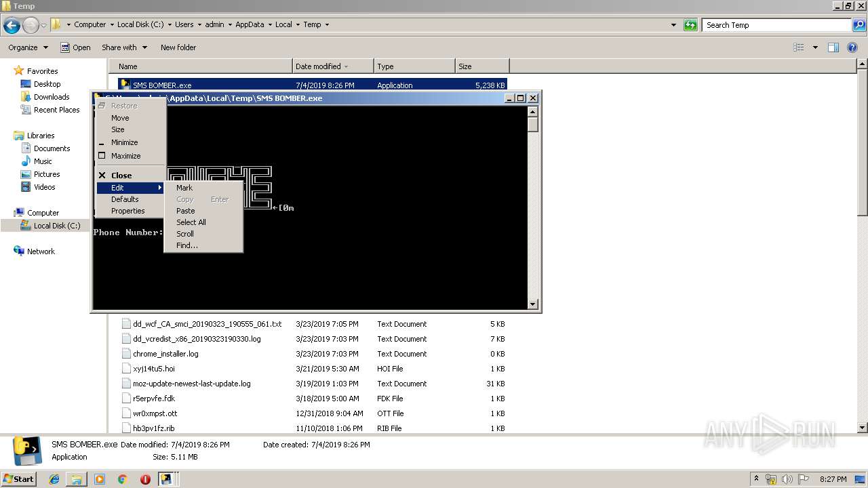Click the file list scroll down arrow
The width and height of the screenshot is (868, 488).
(862, 428)
